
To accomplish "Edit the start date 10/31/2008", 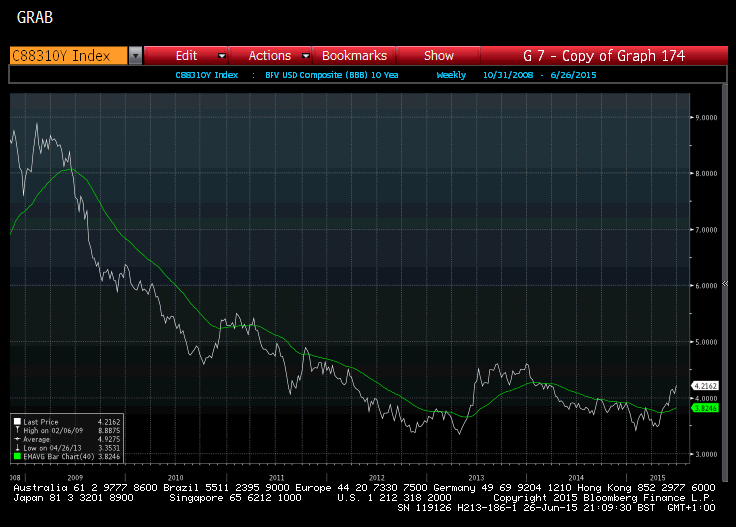I will [508, 75].
